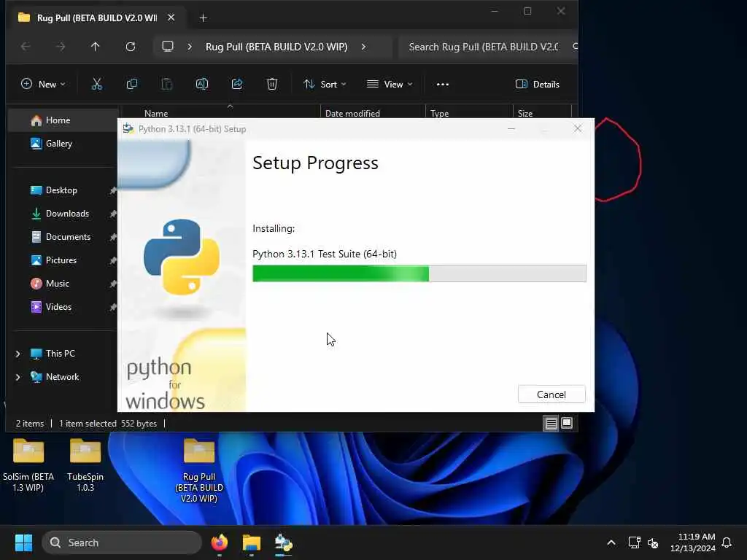This screenshot has width=747, height=560.
Task: Open Pictures in the navigation pane
Action: click(63, 260)
